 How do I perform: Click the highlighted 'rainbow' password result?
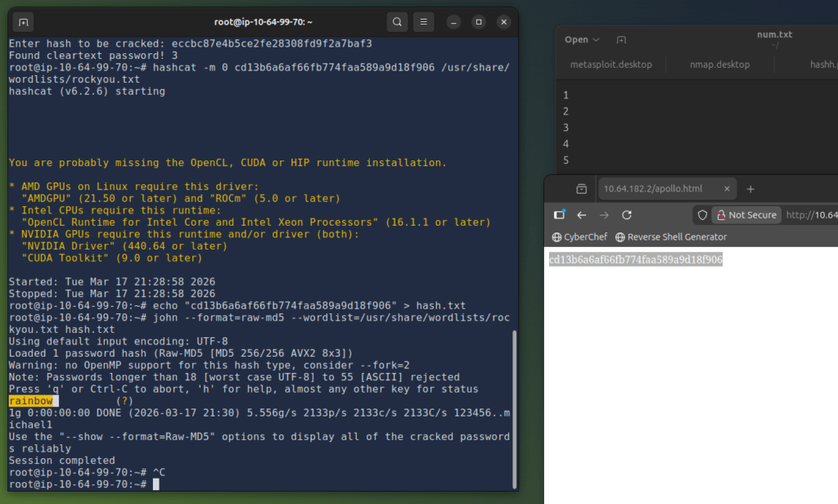31,401
